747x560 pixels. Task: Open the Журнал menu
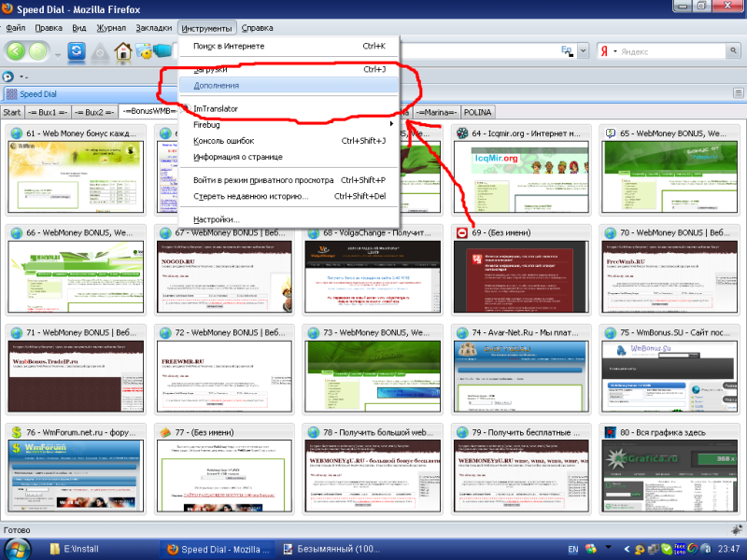(x=111, y=28)
